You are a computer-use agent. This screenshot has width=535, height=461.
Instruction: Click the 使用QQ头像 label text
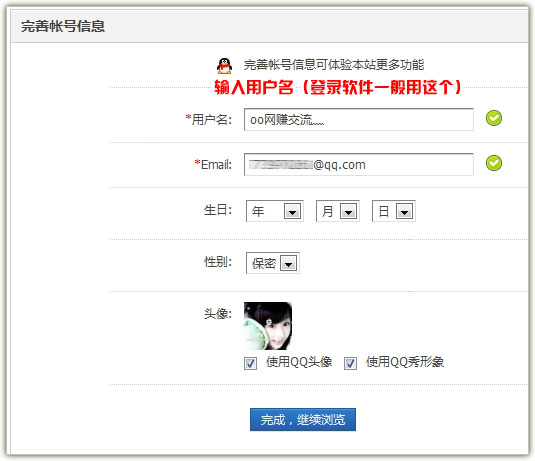tap(299, 362)
